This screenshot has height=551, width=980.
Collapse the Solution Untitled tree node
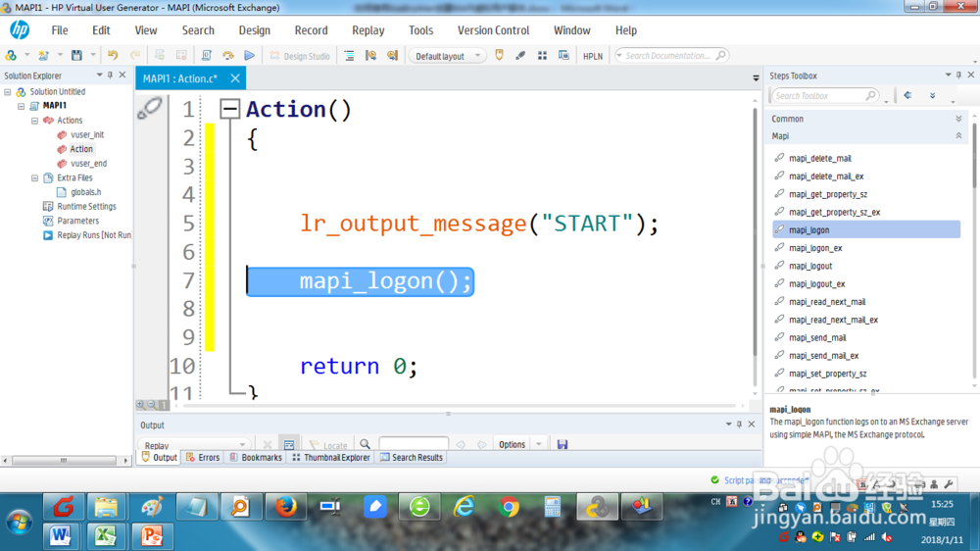tap(8, 91)
